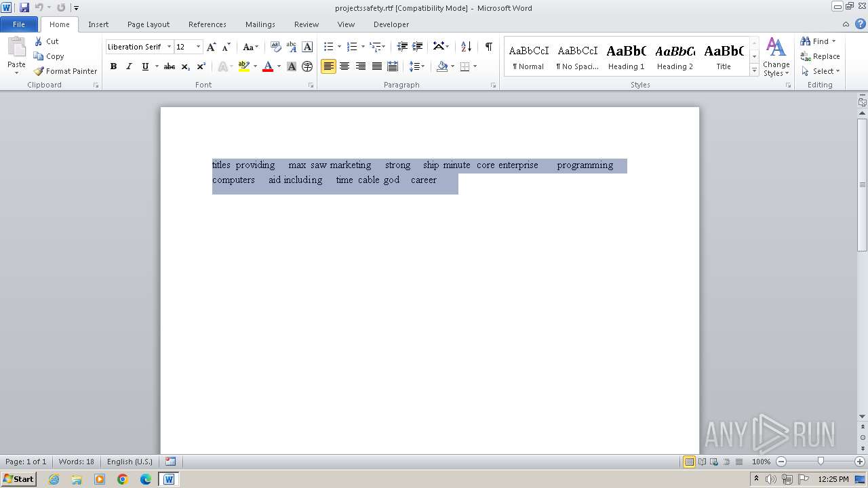Expand the Styles gallery More arrow
Image resolution: width=868 pixels, height=488 pixels.
754,70
